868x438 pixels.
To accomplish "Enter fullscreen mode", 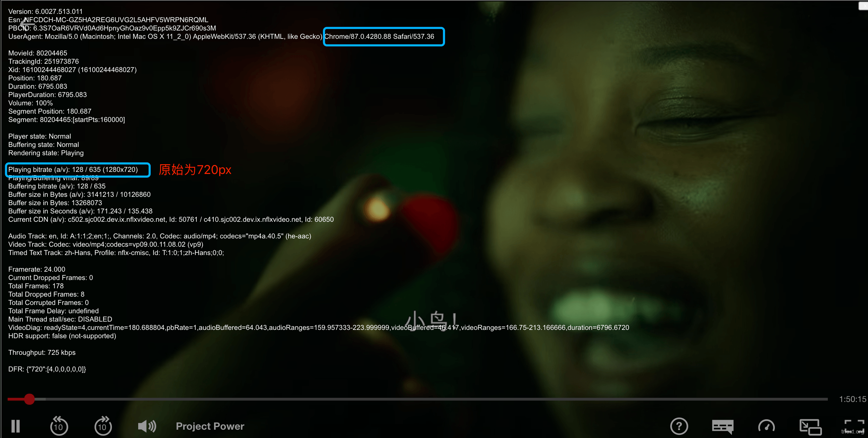I will point(854,426).
